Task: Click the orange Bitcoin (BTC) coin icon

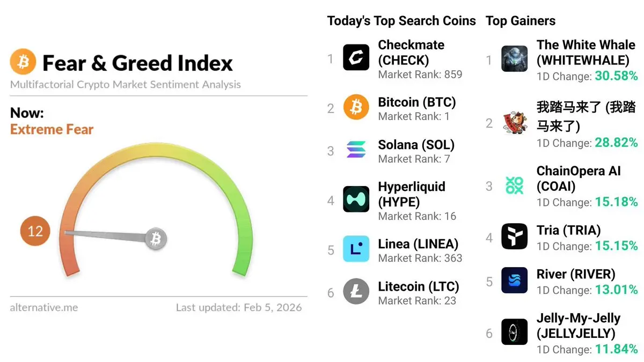Action: pyautogui.click(x=356, y=107)
